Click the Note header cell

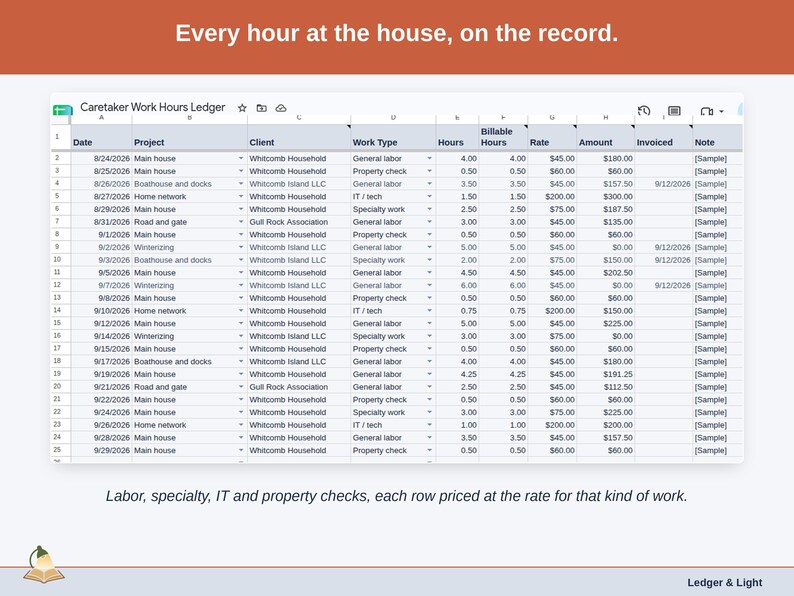(718, 137)
